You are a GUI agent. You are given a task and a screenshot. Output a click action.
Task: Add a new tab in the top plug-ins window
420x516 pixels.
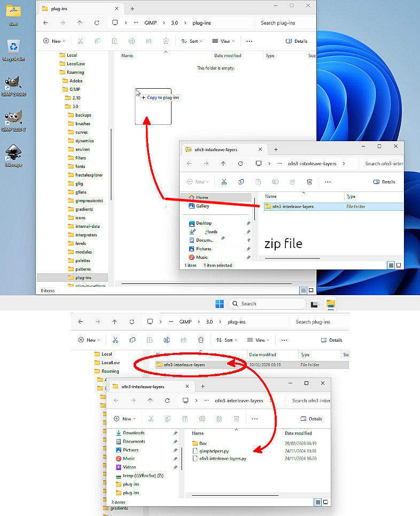[x=132, y=9]
